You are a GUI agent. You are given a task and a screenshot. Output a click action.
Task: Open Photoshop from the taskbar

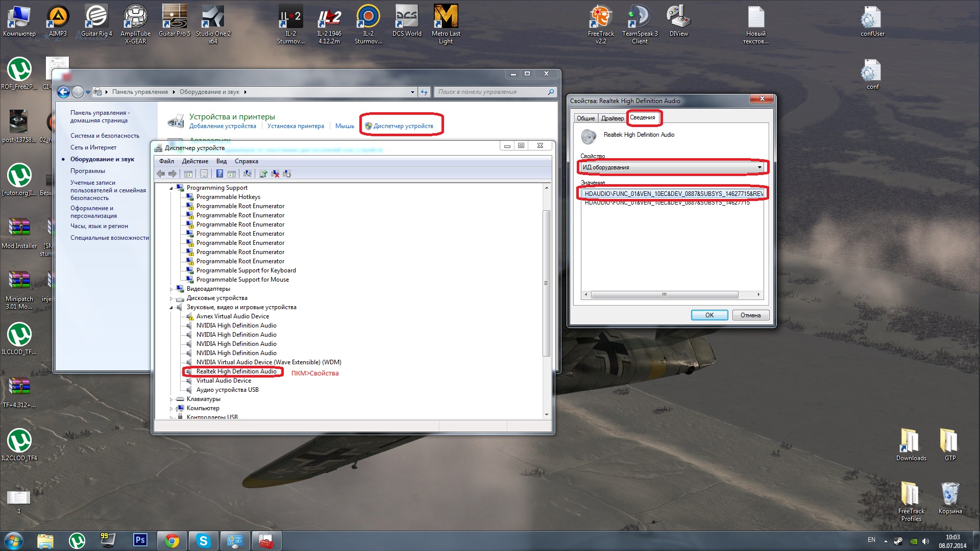click(x=140, y=540)
